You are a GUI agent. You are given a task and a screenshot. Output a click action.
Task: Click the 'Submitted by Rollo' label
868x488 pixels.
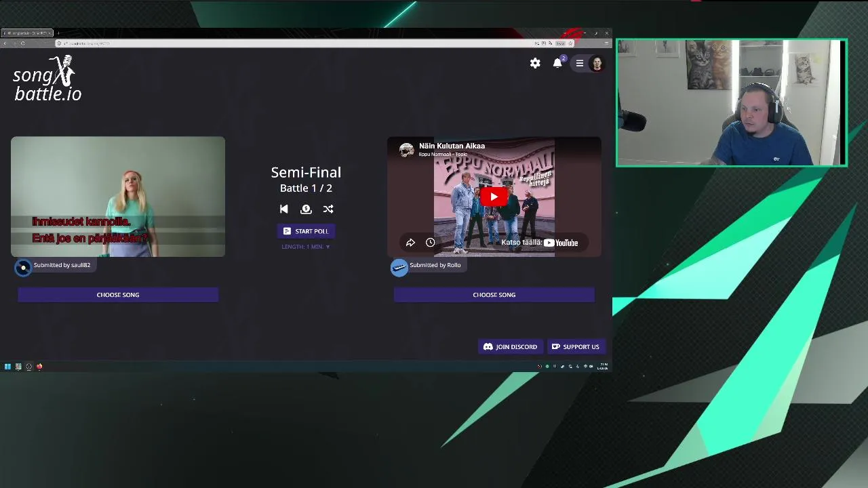[x=435, y=265]
